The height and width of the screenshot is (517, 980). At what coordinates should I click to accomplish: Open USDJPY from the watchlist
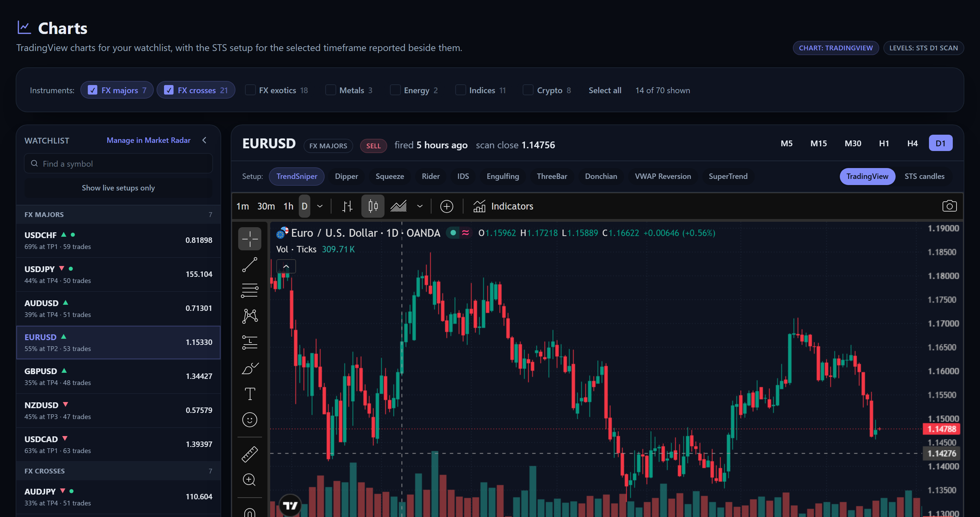point(118,274)
